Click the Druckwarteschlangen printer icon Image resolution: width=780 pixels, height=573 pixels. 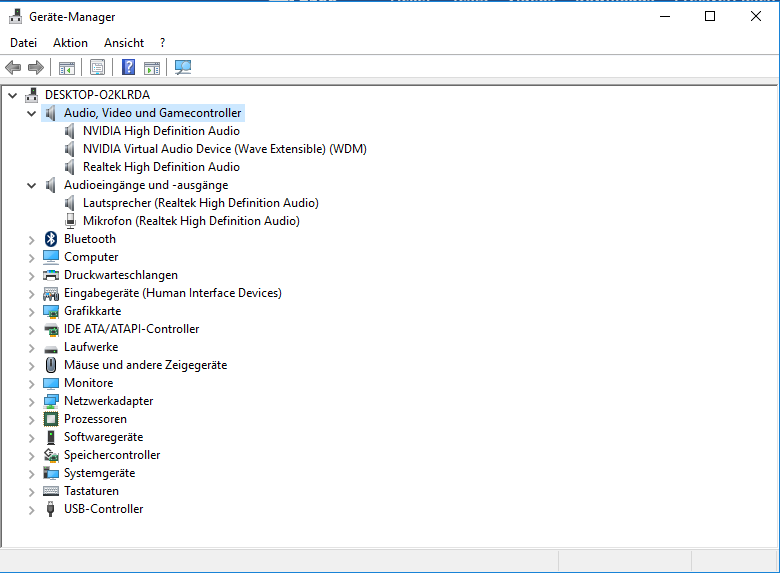[51, 275]
